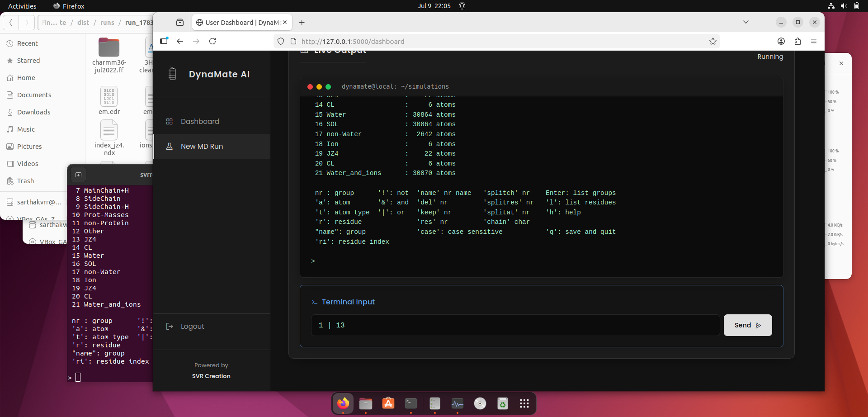List all Firefox tabs dropdown

pyautogui.click(x=746, y=22)
